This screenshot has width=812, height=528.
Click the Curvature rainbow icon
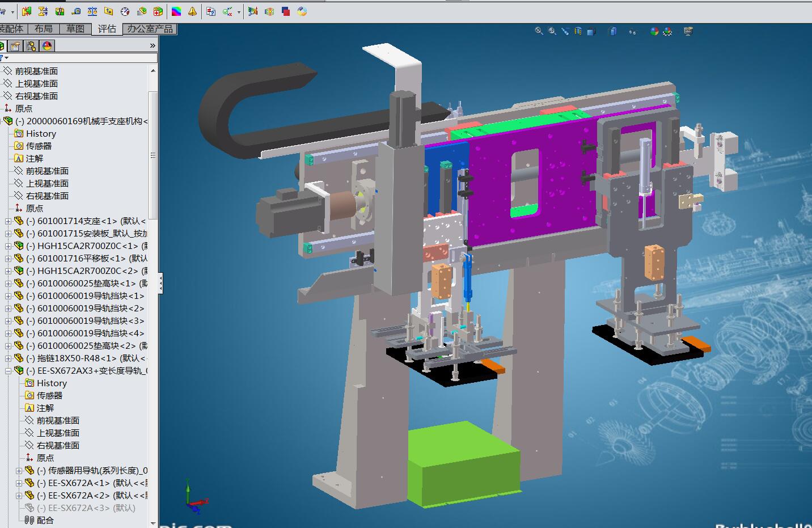(x=176, y=11)
